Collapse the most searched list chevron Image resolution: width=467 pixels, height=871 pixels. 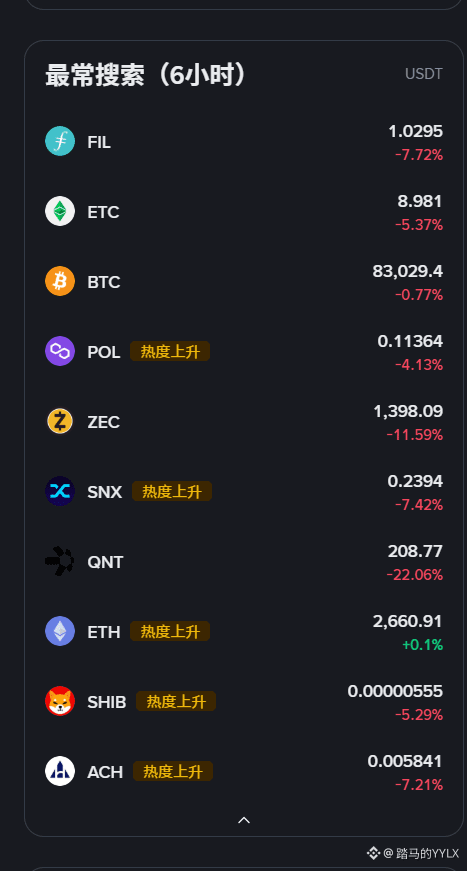point(244,820)
